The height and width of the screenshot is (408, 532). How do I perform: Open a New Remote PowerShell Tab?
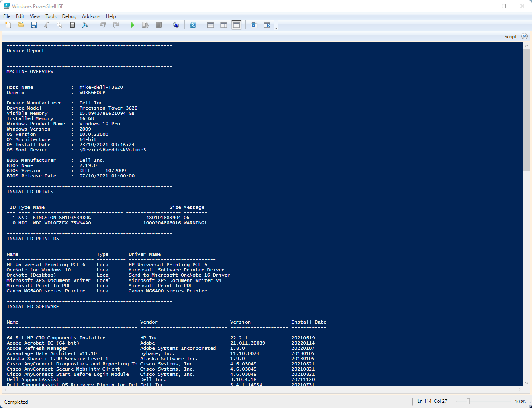(176, 25)
